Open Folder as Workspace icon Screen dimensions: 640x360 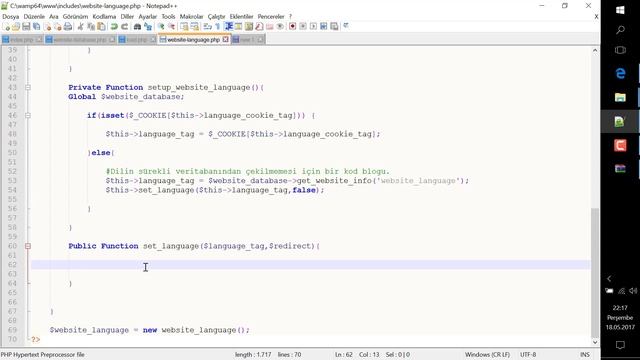[x=269, y=27]
